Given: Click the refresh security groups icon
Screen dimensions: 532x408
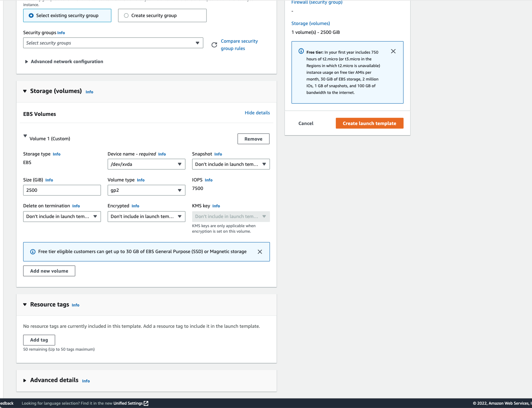Looking at the screenshot, I should point(214,45).
